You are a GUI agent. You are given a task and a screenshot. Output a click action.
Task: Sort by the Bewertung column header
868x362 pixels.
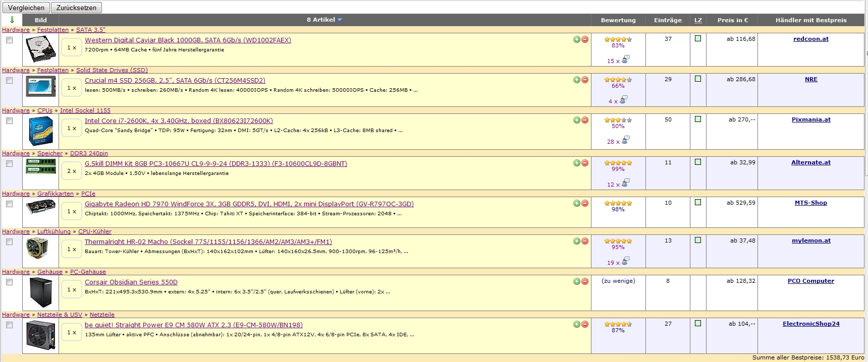pos(618,20)
